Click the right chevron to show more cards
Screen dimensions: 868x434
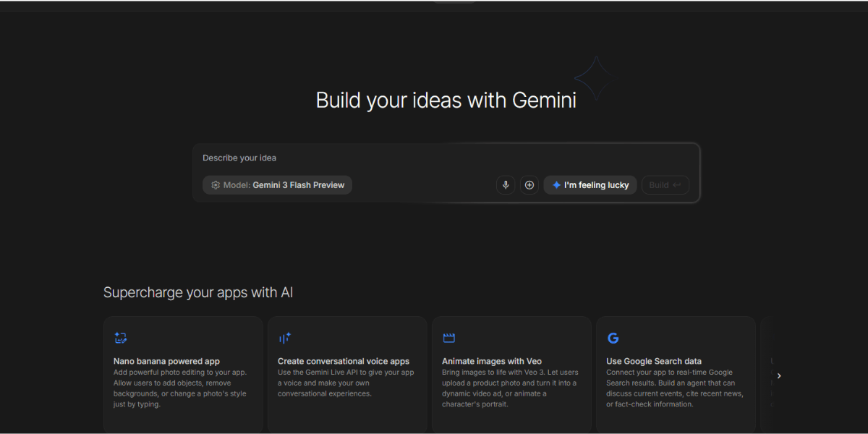[x=779, y=376]
